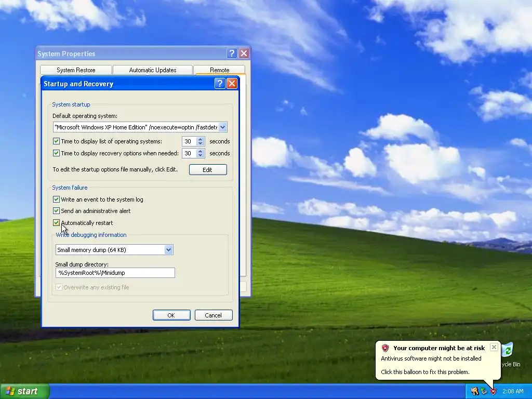Open the memory dump type dropdown
532x399 pixels.
click(x=168, y=250)
